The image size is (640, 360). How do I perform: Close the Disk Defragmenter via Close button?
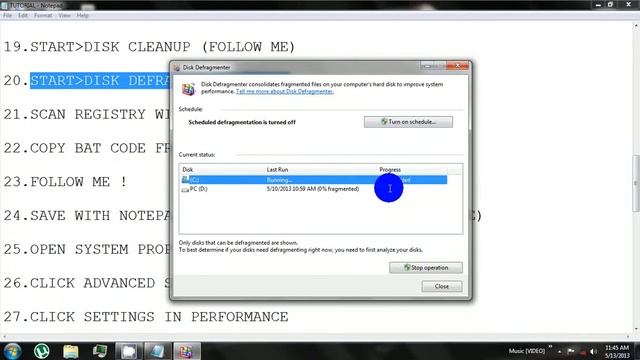point(442,287)
